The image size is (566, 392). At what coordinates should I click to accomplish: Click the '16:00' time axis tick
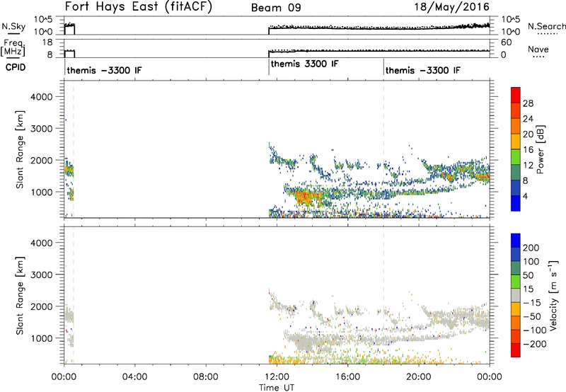(347, 377)
